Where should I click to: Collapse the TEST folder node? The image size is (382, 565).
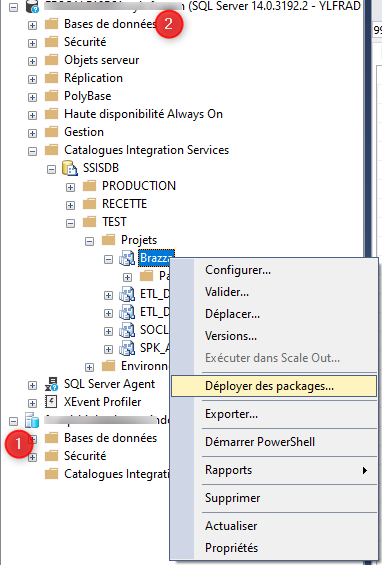[x=70, y=223]
